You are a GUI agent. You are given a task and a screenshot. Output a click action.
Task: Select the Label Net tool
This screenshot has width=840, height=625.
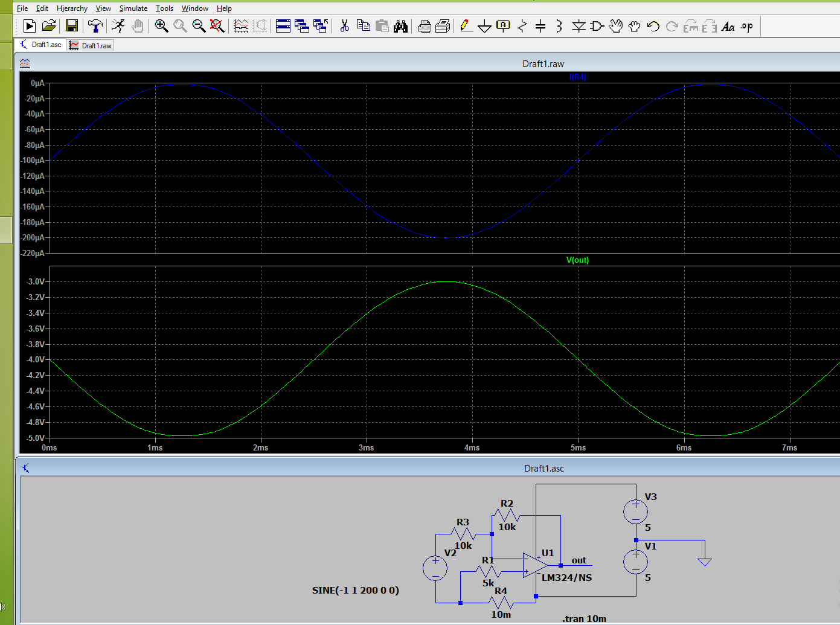click(503, 26)
